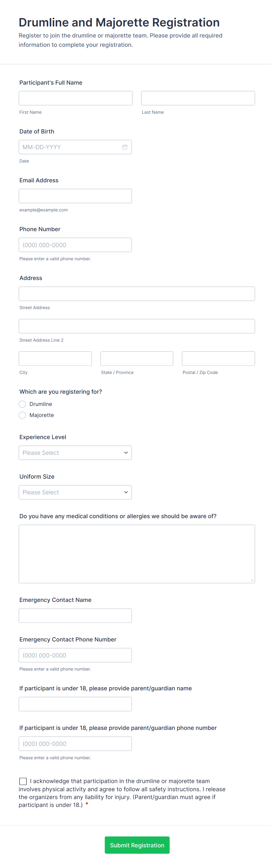Open the date picker calendar icon
This screenshot has height=868, width=271.
click(x=124, y=147)
